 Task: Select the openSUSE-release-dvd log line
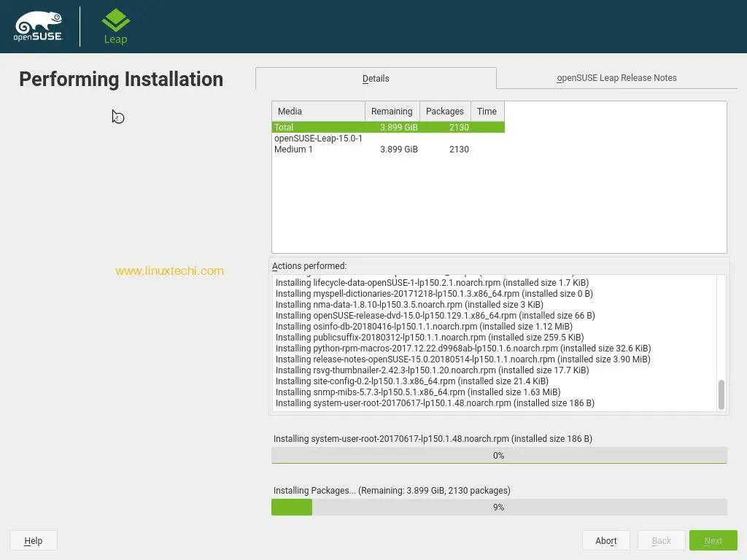click(x=435, y=315)
